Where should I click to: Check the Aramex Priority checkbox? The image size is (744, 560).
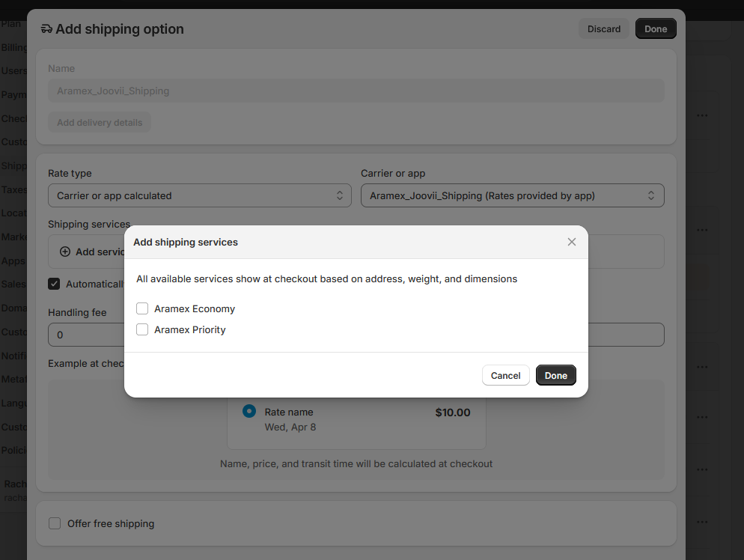[142, 329]
